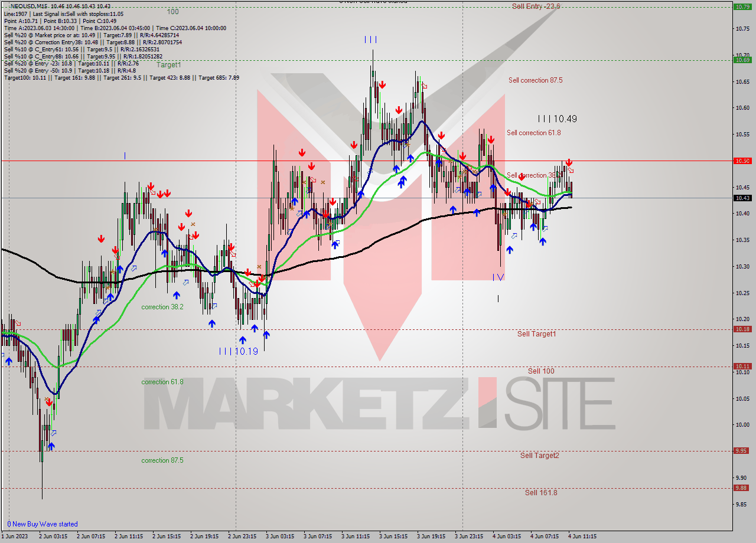This screenshot has width=756, height=543.
Task: Click the green 'correction 87.5' label
Action: pos(162,460)
